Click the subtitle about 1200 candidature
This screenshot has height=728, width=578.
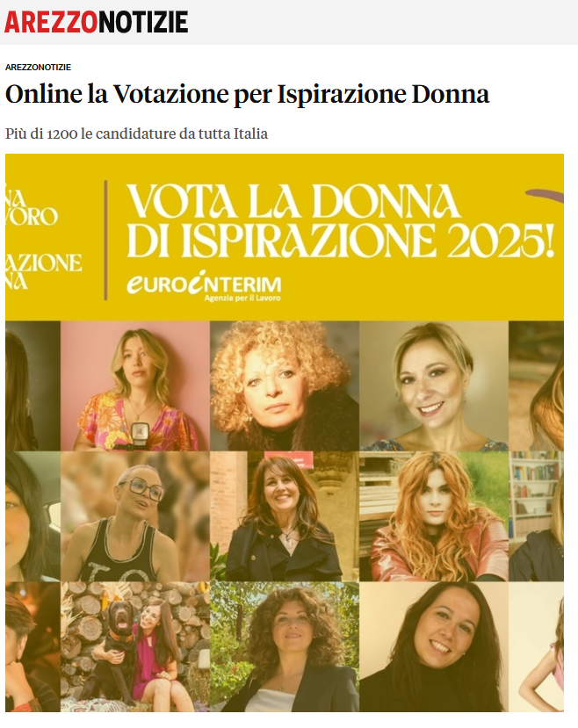click(x=136, y=133)
